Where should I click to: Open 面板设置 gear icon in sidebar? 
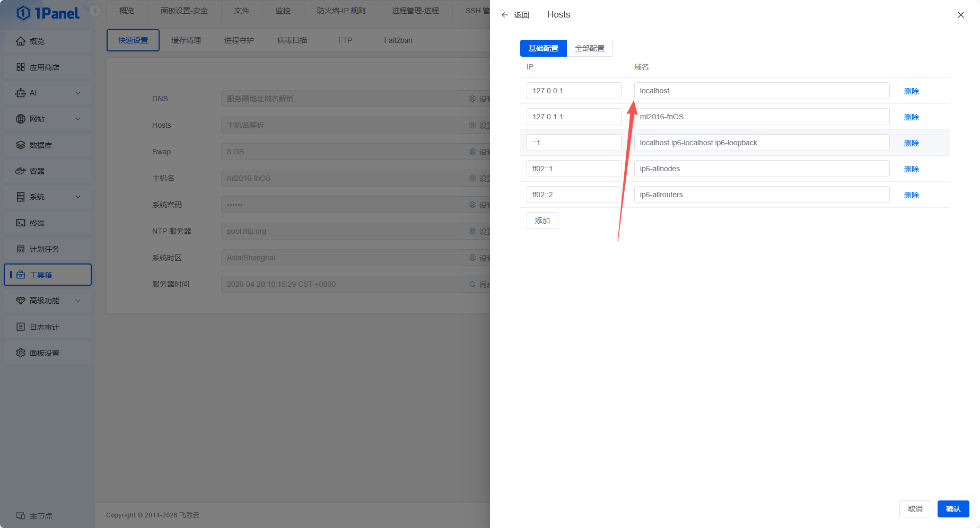[x=21, y=353]
